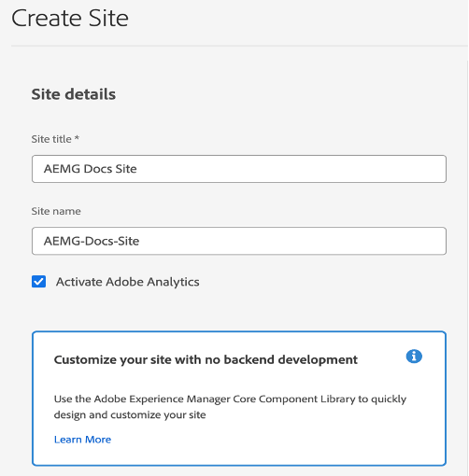Click 'Customize your site with no backend development' heading

(x=206, y=359)
